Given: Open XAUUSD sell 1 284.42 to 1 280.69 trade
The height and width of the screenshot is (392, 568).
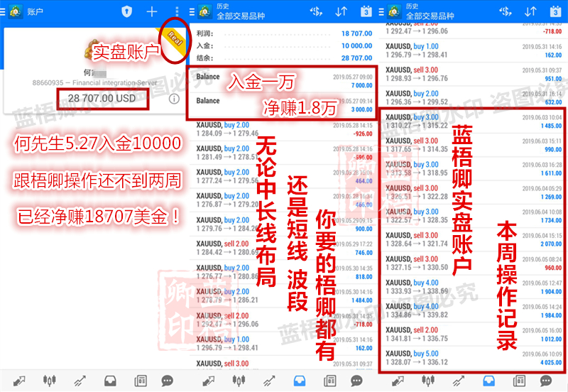Looking at the screenshot, I should [284, 248].
